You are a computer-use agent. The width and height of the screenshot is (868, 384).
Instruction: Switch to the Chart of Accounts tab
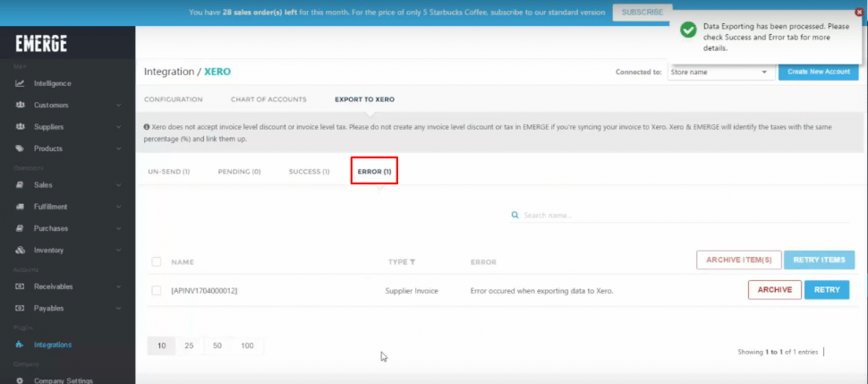(x=268, y=99)
